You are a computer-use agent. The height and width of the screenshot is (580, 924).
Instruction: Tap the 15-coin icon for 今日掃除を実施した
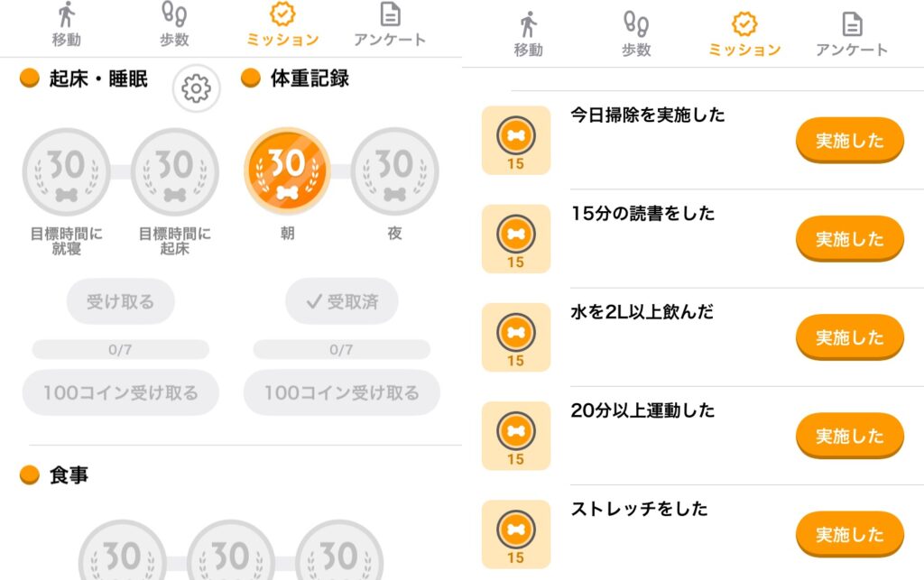[516, 140]
